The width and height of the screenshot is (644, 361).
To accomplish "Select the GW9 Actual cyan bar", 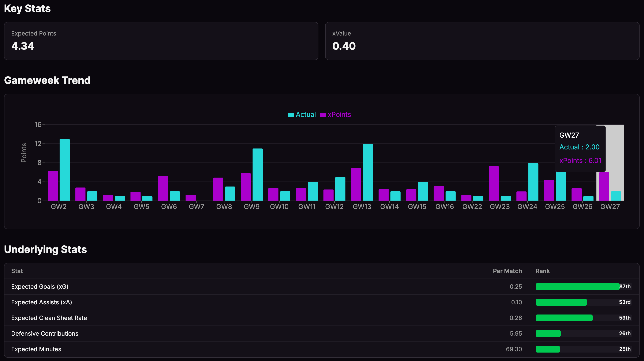I will 257,175.
